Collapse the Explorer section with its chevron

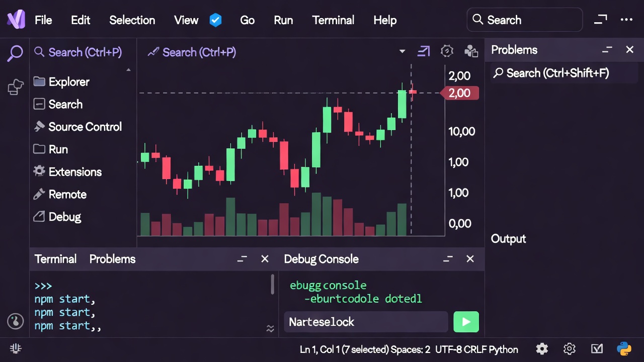(x=128, y=69)
